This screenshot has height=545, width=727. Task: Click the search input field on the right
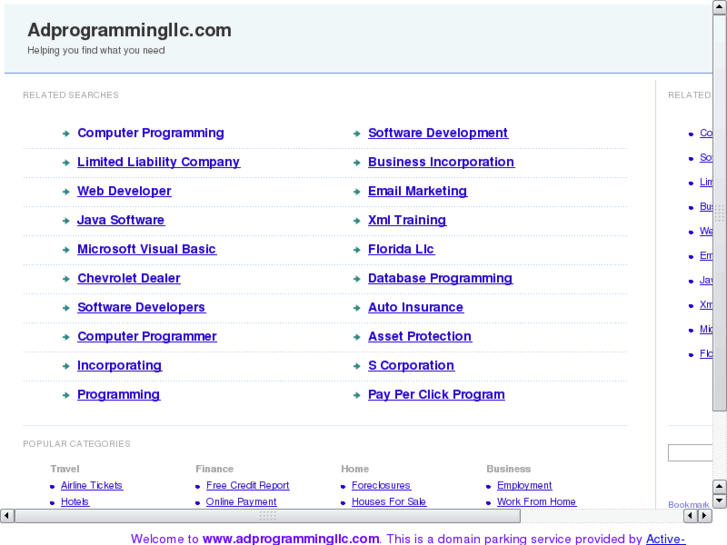(x=690, y=453)
